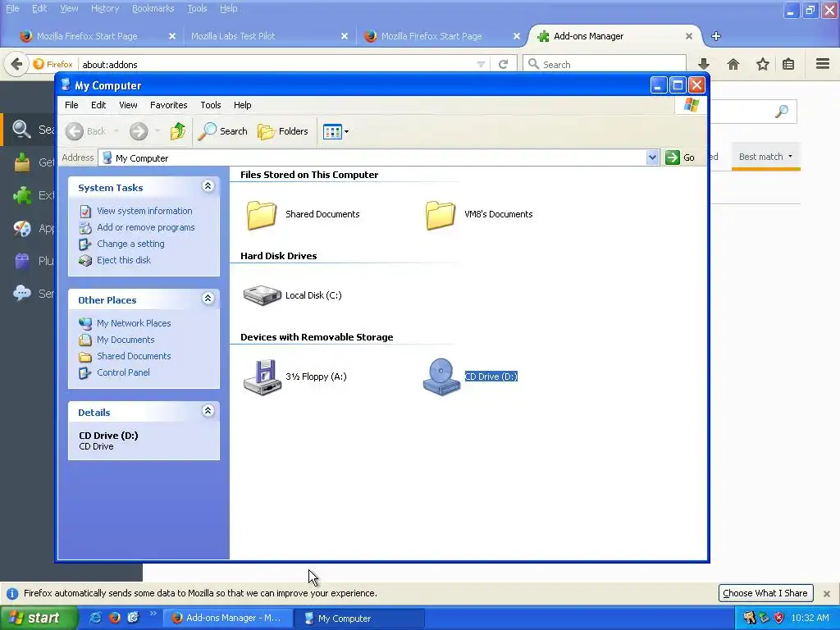Select the Local Disk (C:) drive icon
840x630 pixels.
tap(262, 295)
